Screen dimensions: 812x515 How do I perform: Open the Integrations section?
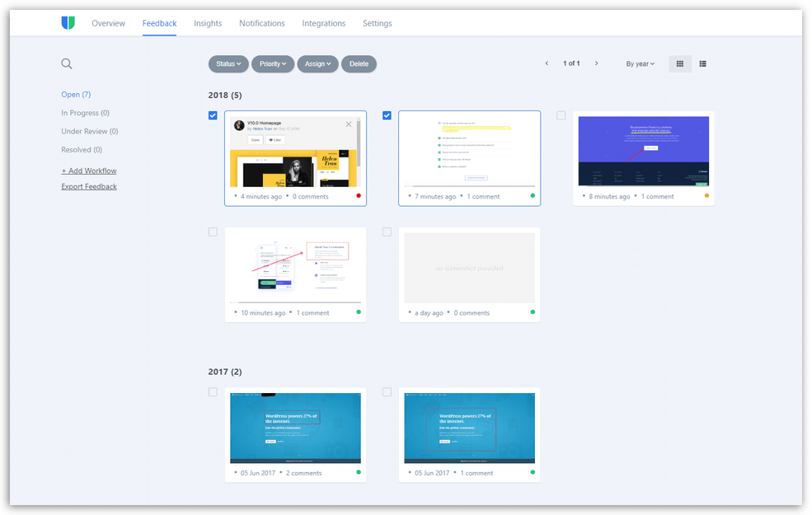(x=323, y=23)
